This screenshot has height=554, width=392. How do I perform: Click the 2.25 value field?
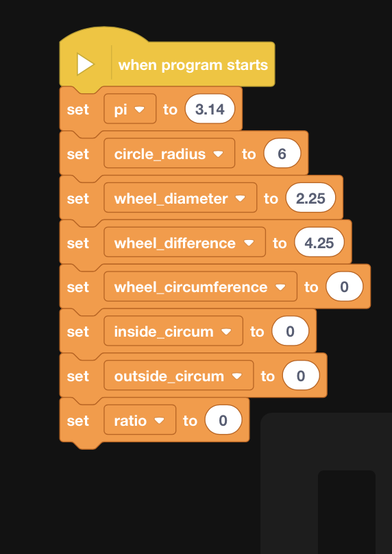pos(310,198)
